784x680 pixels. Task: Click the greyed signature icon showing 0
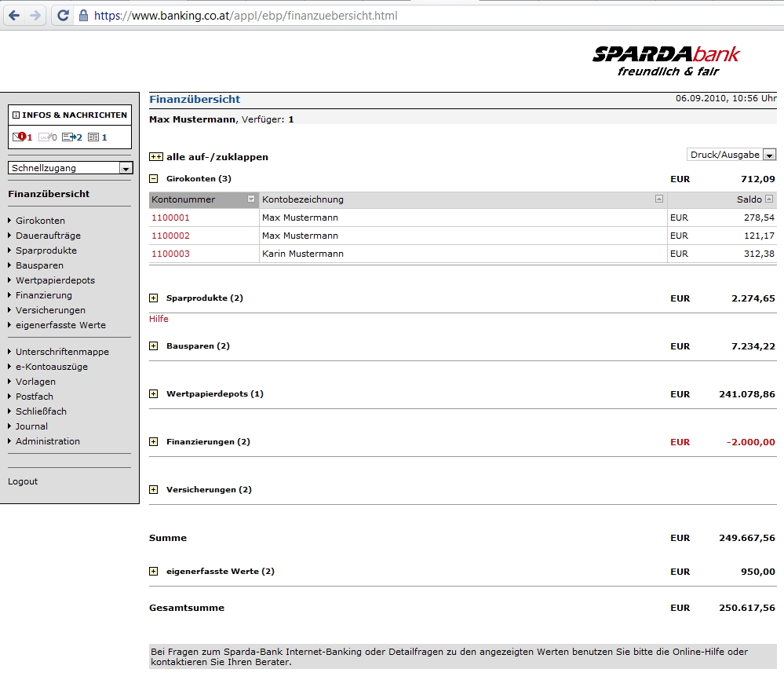tap(45, 137)
